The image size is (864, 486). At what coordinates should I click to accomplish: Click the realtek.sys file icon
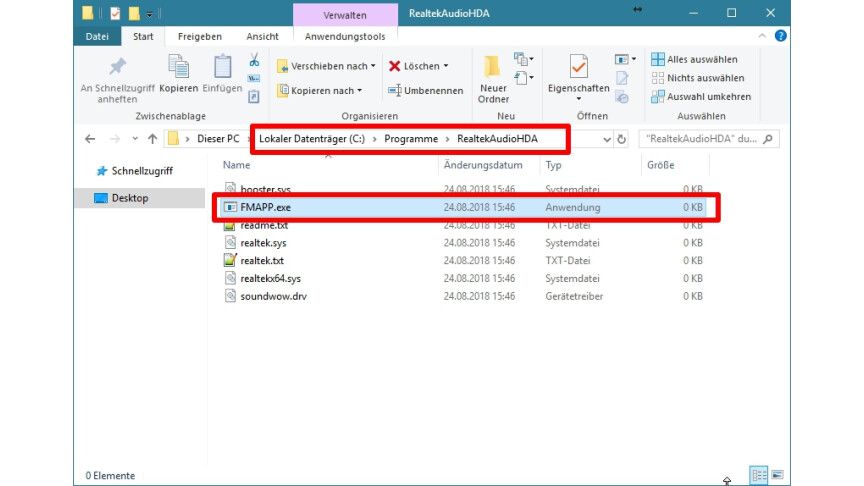[x=230, y=242]
